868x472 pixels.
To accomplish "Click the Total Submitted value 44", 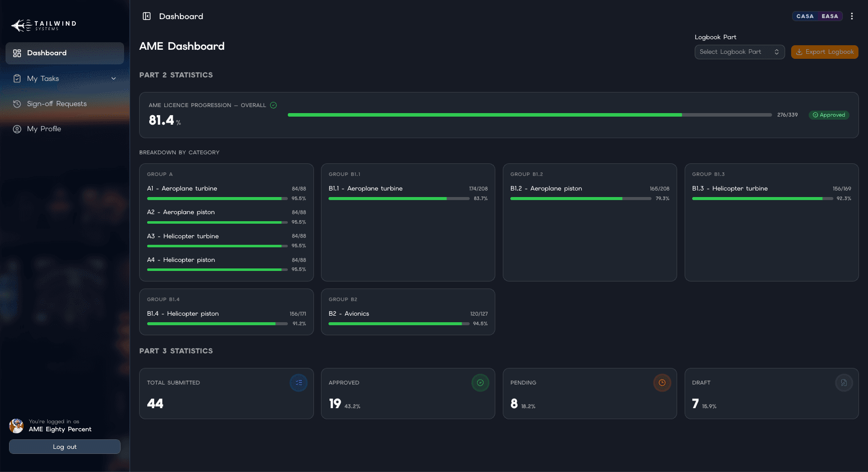I will coord(155,404).
